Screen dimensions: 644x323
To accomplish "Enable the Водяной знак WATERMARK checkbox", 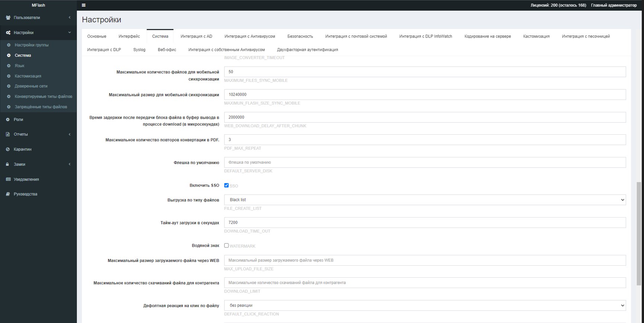I will (226, 246).
